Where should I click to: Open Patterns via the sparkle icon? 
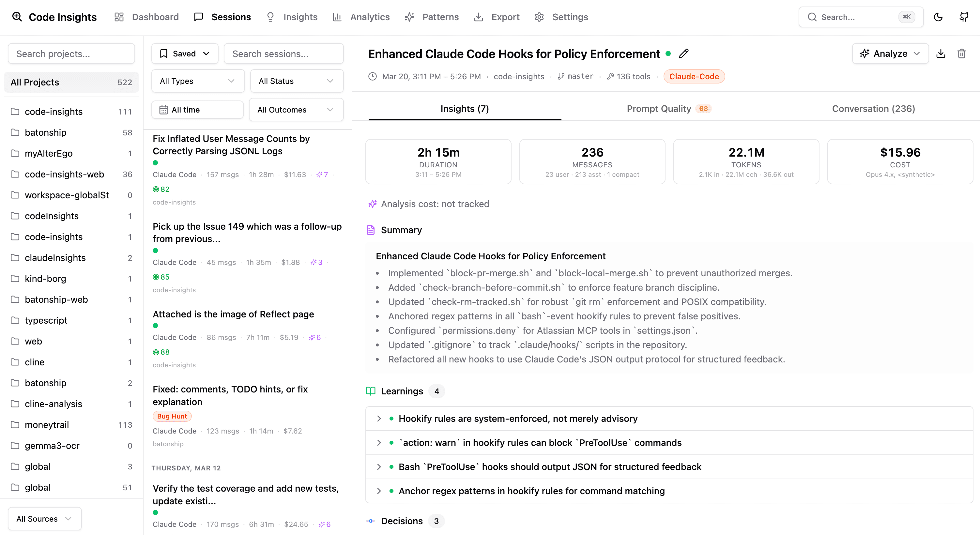click(x=410, y=17)
